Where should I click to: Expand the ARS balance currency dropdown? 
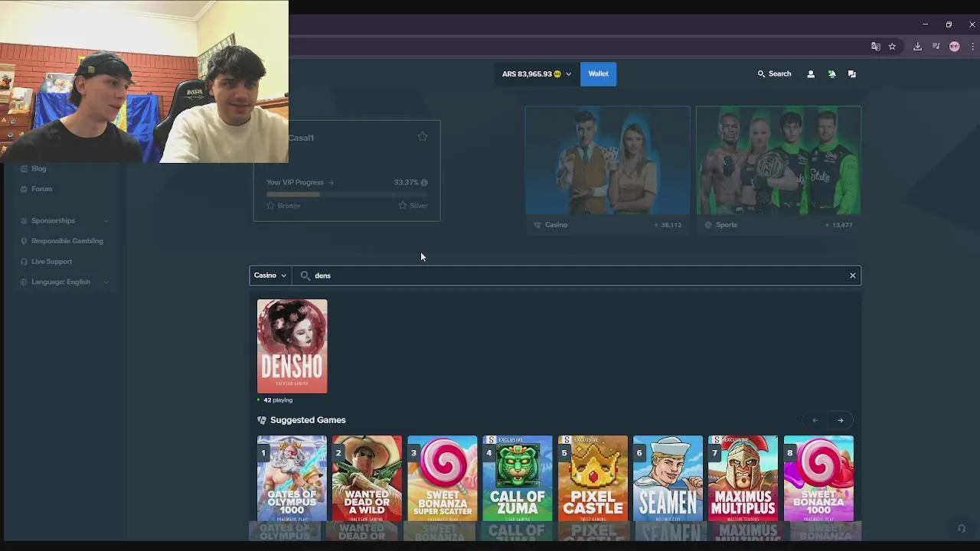[536, 74]
